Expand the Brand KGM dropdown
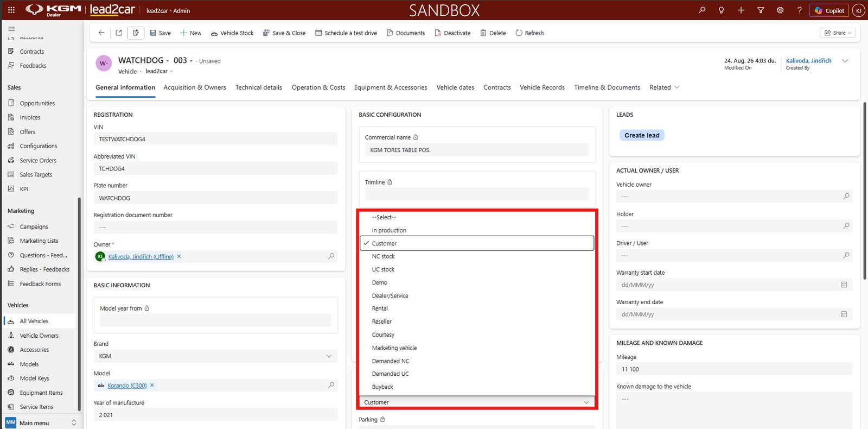The width and height of the screenshot is (868, 429). (x=329, y=356)
